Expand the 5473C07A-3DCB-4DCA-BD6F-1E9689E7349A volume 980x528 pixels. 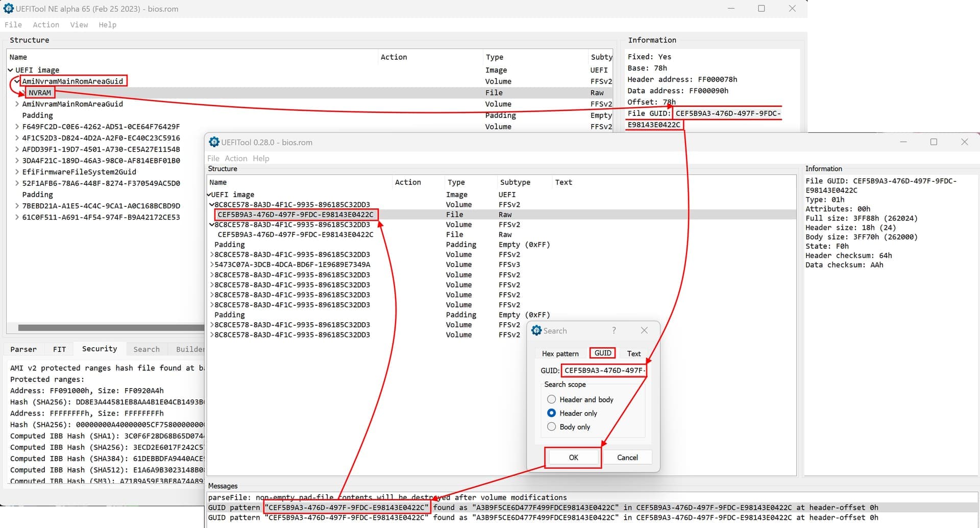(212, 265)
